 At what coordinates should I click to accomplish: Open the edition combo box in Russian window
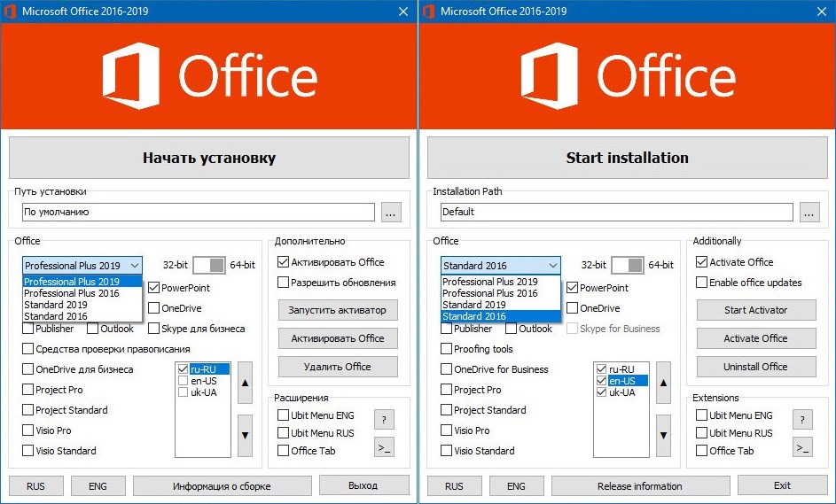(82, 266)
